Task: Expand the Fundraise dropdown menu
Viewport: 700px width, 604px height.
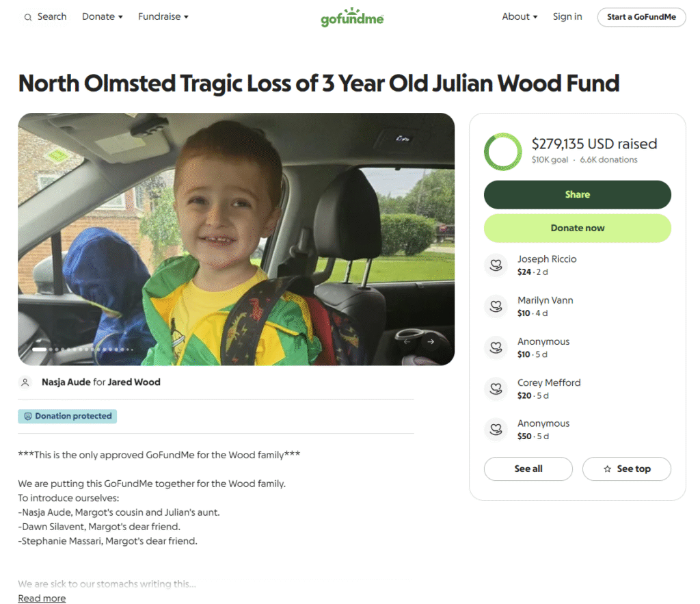Action: (163, 16)
